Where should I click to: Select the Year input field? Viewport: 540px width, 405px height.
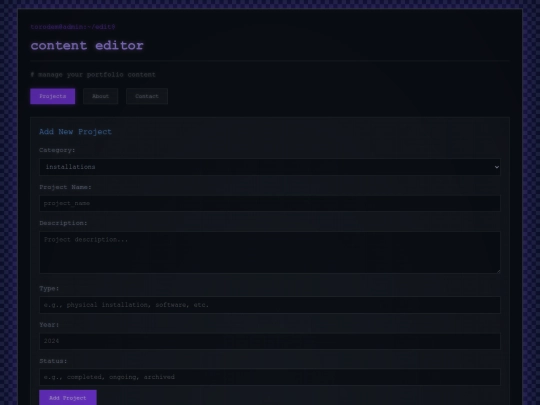tap(270, 341)
